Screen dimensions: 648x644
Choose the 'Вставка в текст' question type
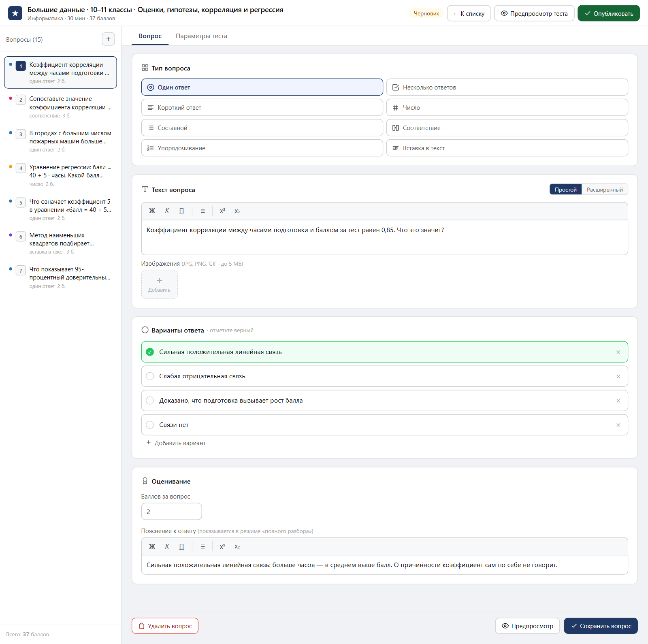pos(507,148)
